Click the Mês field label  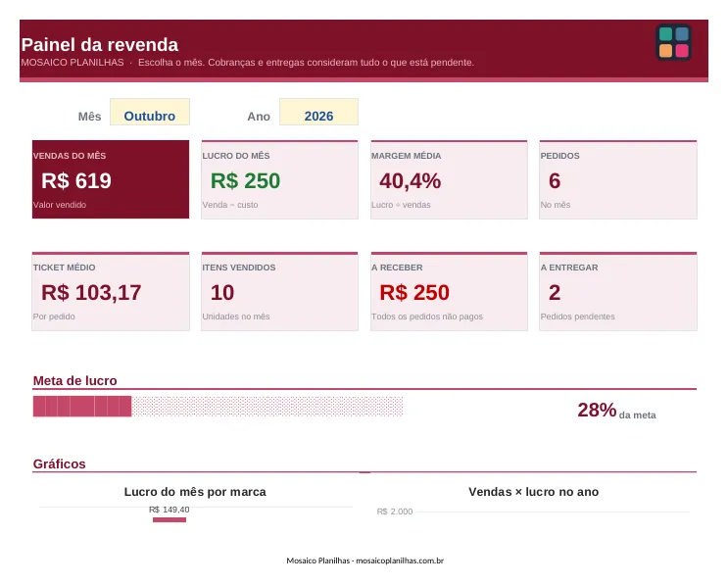click(x=89, y=117)
